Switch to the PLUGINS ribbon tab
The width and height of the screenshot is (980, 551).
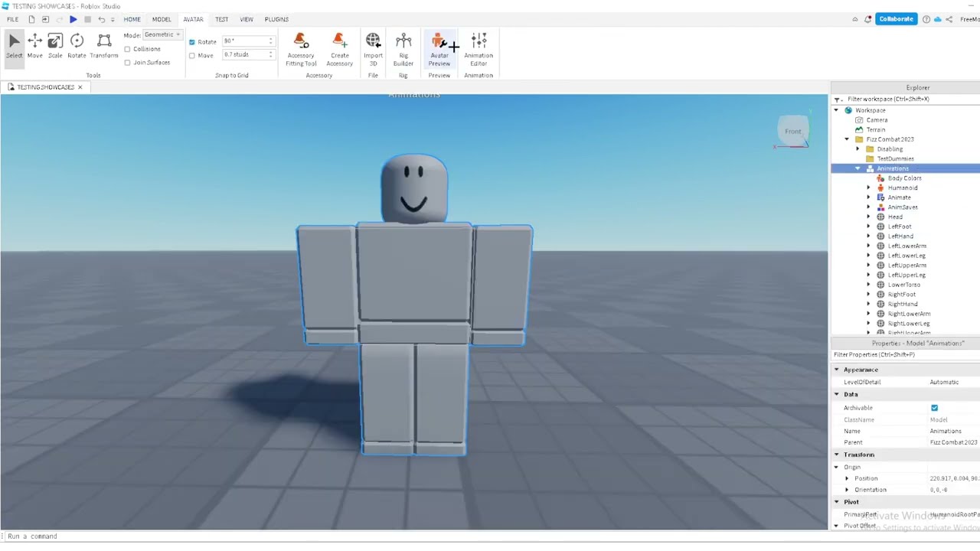tap(276, 19)
